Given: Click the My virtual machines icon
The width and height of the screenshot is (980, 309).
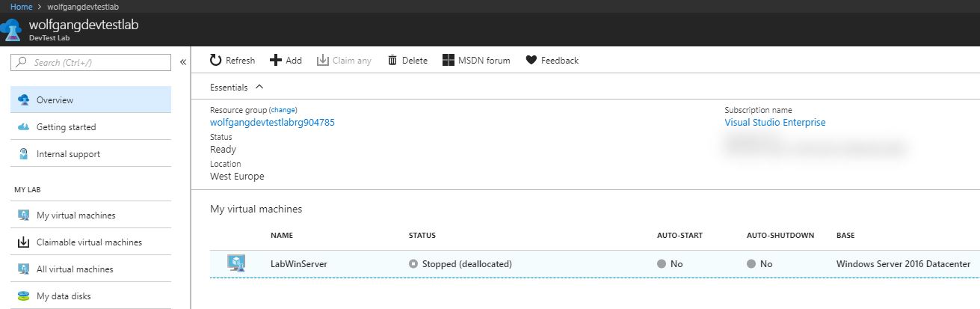Looking at the screenshot, I should point(23,215).
